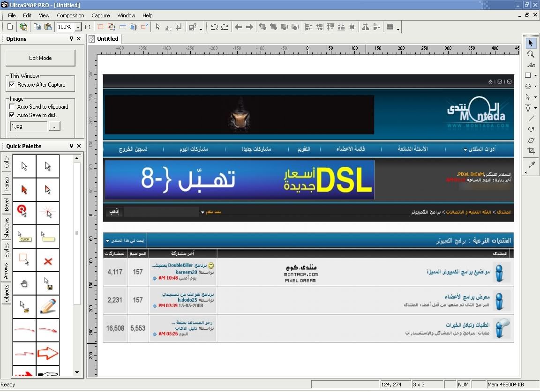Click the Undo arrow icon

[214, 27]
